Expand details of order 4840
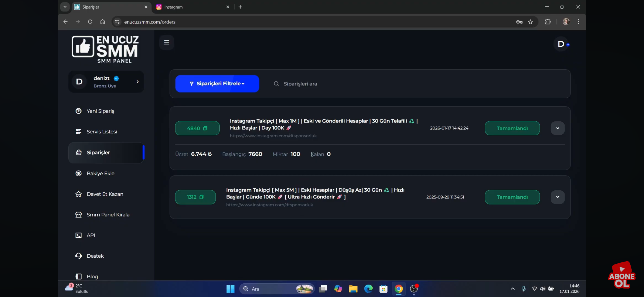 [557, 128]
